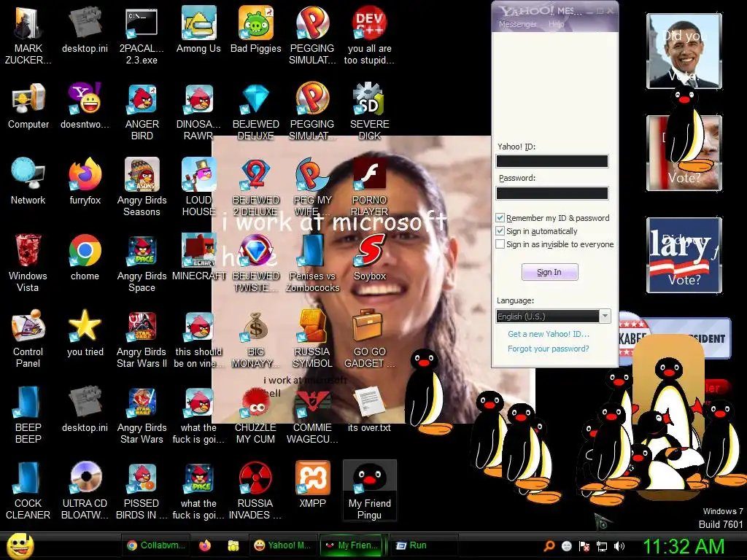Expand the Language dropdown in Yahoo Messenger
The height and width of the screenshot is (560, 747).
coord(605,316)
